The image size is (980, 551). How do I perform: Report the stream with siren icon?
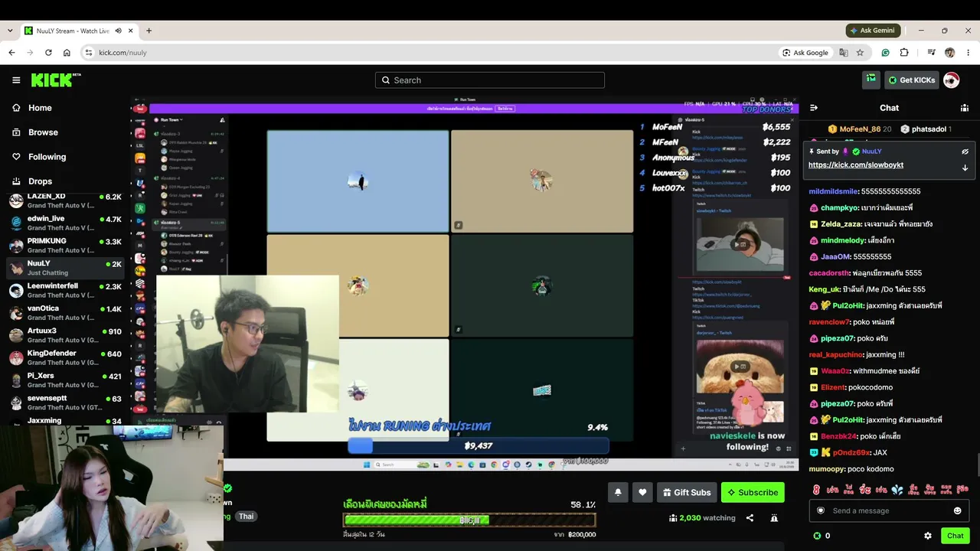pyautogui.click(x=774, y=518)
